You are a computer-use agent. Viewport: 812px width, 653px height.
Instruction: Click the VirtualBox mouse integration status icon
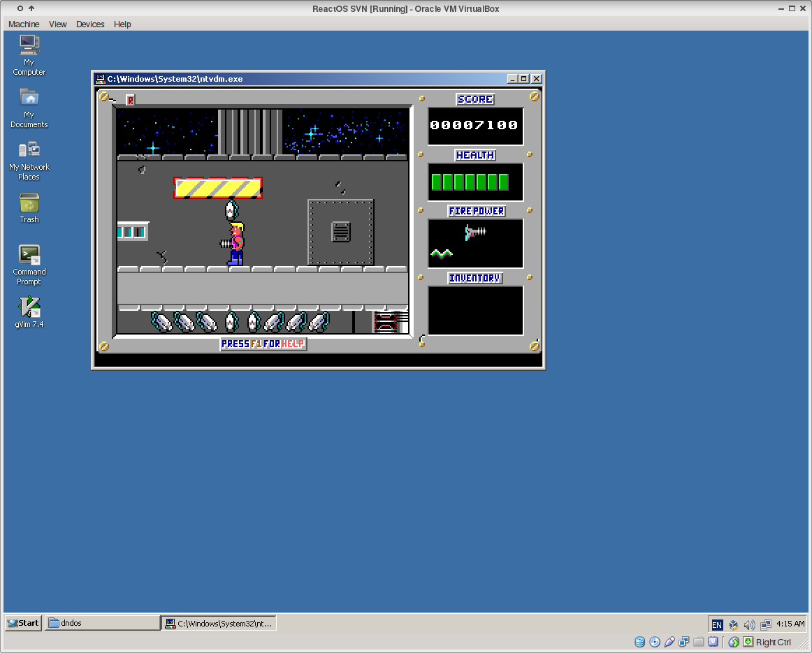point(734,642)
